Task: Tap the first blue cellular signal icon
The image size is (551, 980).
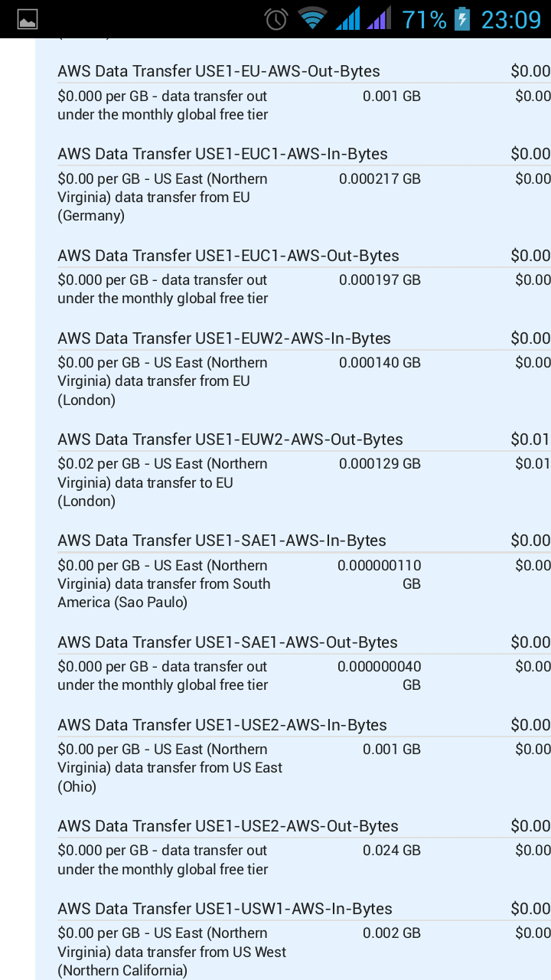Action: (347, 18)
